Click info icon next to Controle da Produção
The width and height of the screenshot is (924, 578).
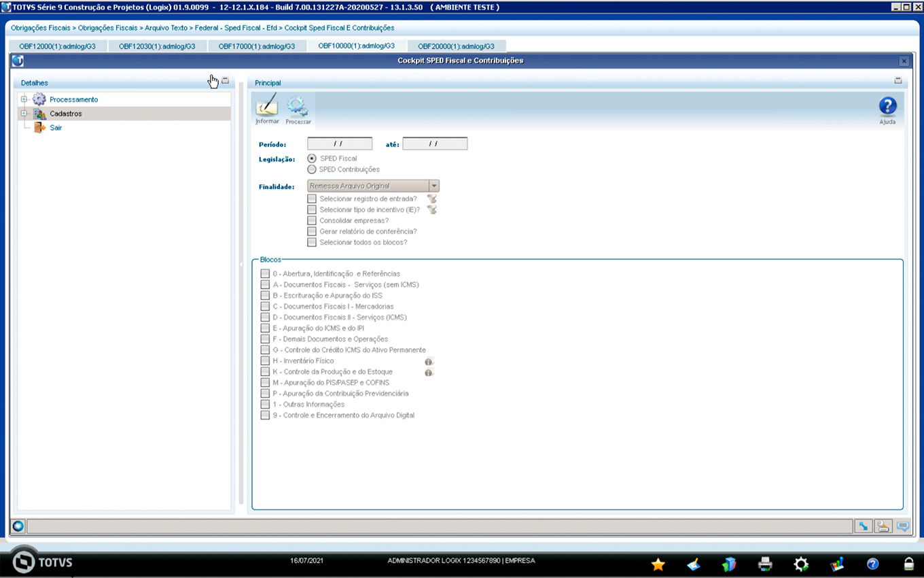429,372
